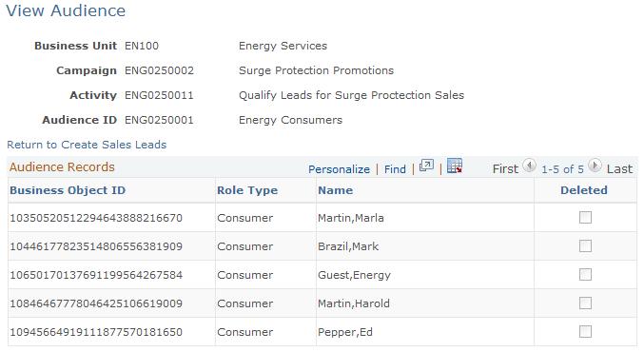The width and height of the screenshot is (644, 352).
Task: Select ID 1065017013769119956426​7584
Action: pos(96,275)
